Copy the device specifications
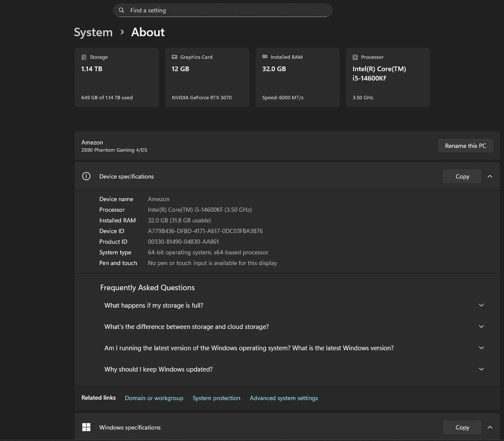Image resolution: width=504 pixels, height=441 pixels. click(x=462, y=176)
